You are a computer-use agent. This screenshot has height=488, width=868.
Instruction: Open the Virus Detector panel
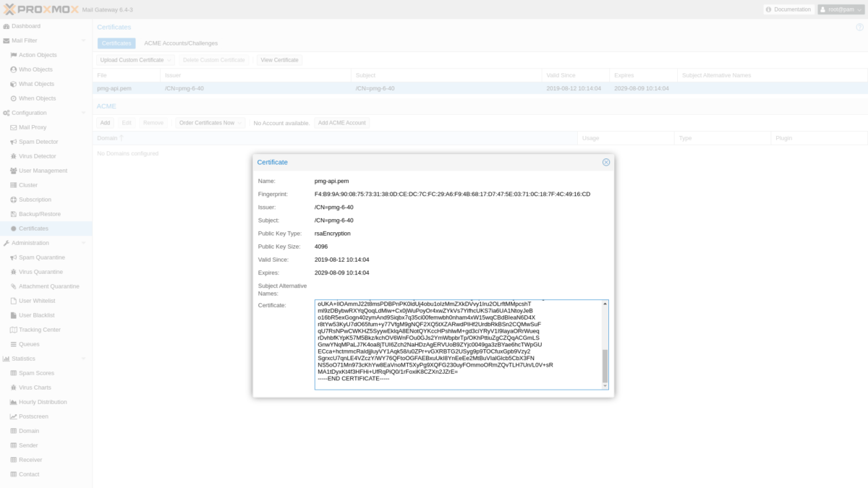coord(38,155)
